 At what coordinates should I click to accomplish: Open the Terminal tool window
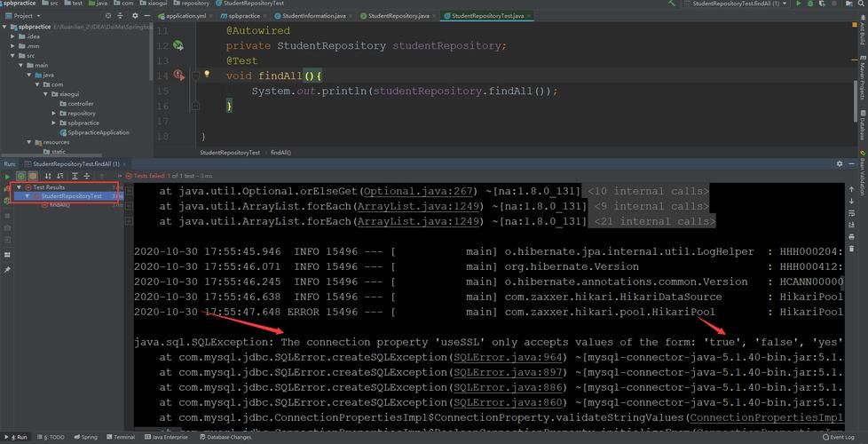(x=120, y=437)
